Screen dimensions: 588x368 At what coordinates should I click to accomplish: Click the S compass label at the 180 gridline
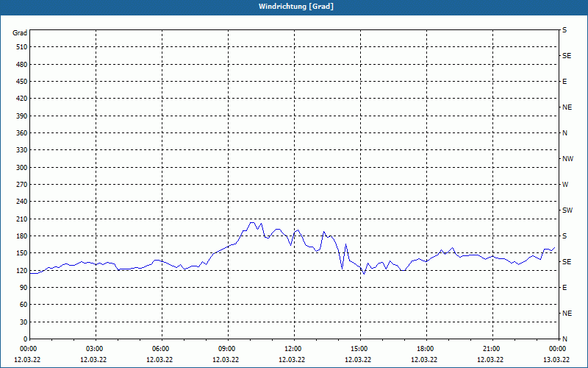pos(564,236)
